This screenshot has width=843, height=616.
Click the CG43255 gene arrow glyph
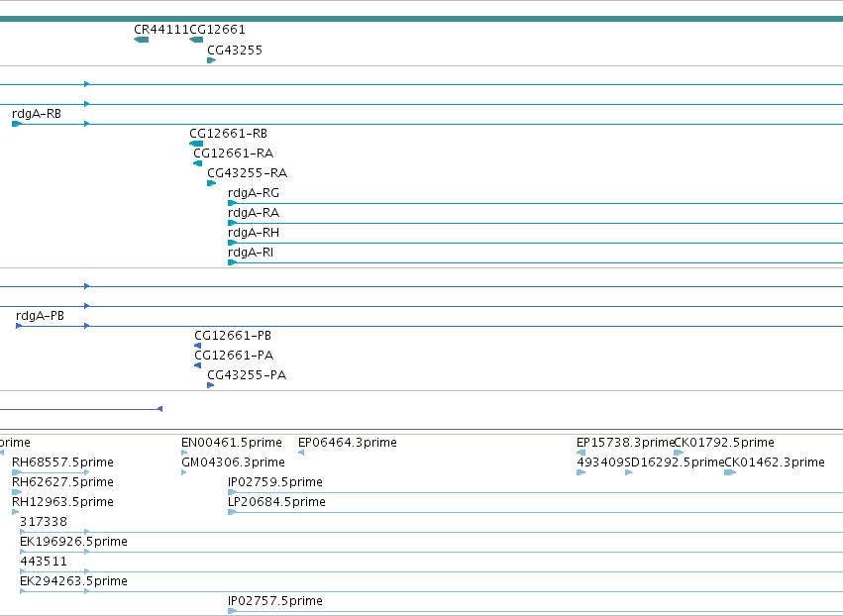[211, 60]
